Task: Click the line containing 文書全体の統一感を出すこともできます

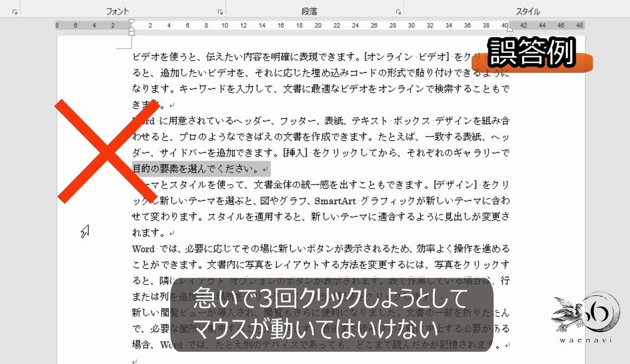Action: point(320,185)
